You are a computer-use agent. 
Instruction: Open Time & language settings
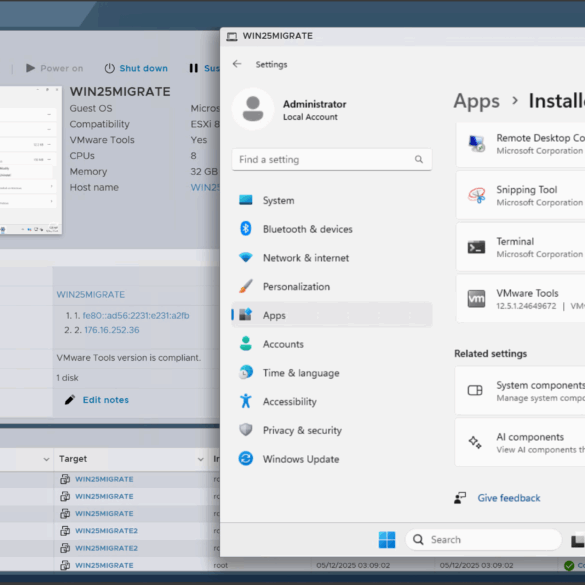pos(332,373)
